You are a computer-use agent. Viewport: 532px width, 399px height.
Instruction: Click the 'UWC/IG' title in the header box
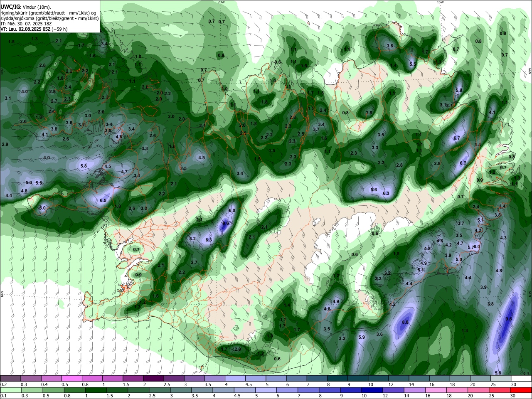click(x=10, y=7)
